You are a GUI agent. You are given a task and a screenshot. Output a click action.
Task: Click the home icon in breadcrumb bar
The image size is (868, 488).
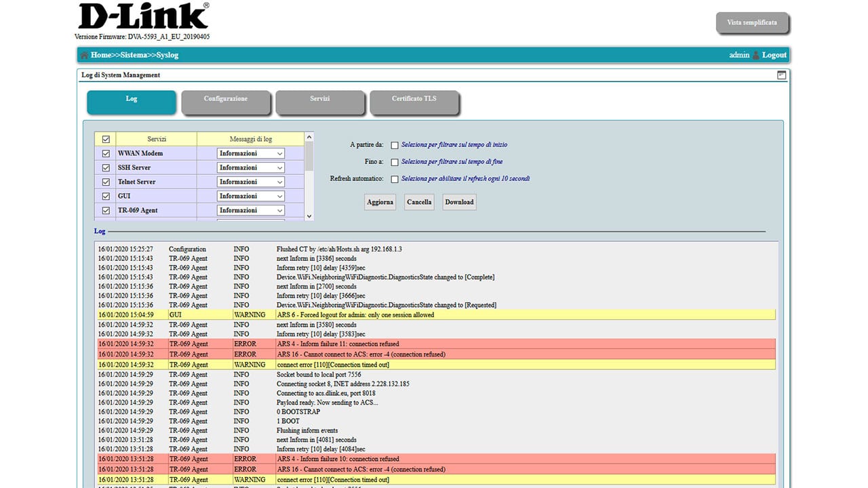84,55
